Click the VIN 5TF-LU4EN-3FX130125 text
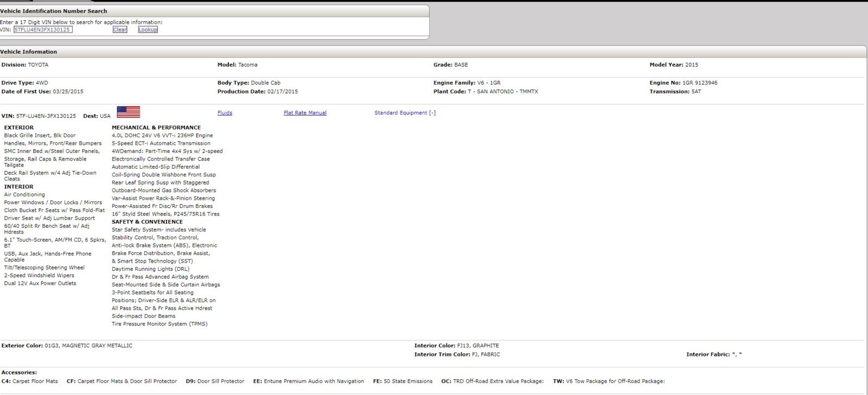The width and height of the screenshot is (868, 395). (39, 116)
